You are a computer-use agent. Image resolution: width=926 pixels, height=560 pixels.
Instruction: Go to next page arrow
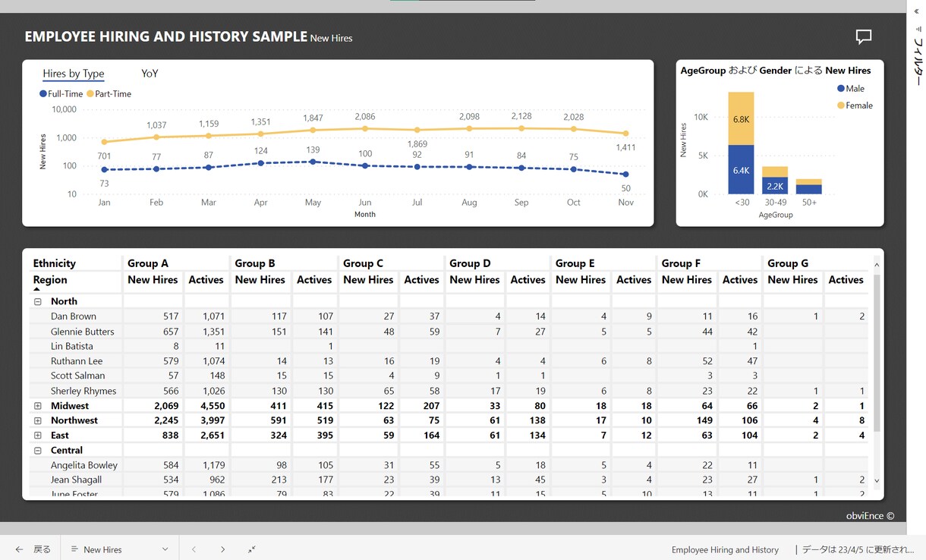coord(222,549)
